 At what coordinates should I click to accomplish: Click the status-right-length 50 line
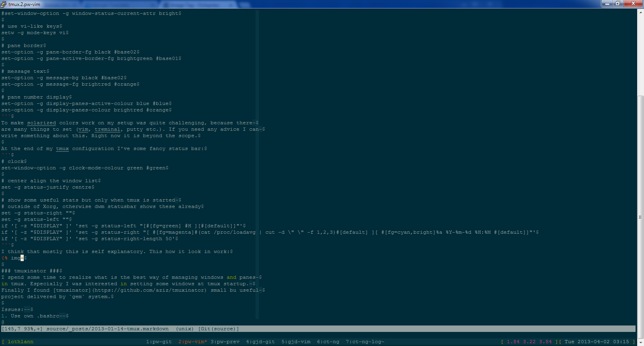click(x=90, y=239)
